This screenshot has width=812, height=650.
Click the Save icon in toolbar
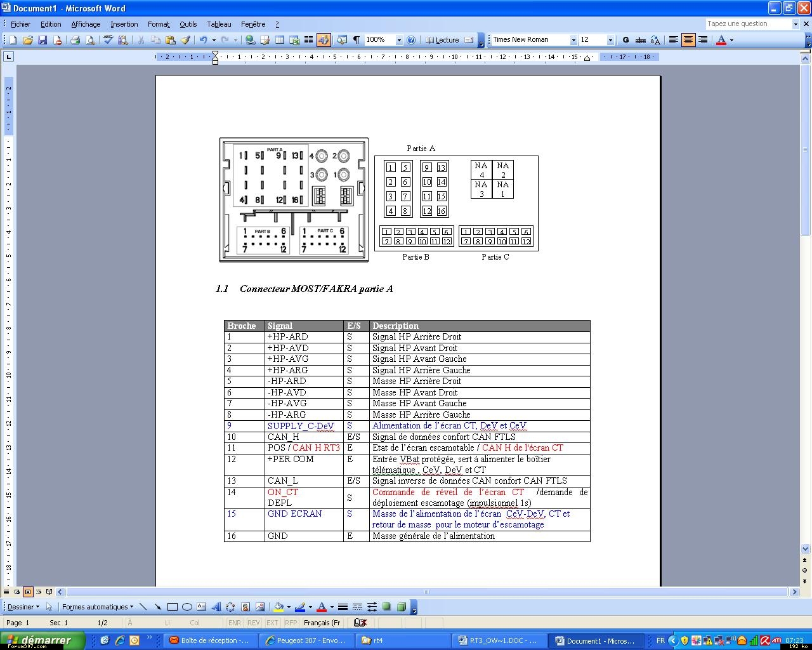pos(43,40)
